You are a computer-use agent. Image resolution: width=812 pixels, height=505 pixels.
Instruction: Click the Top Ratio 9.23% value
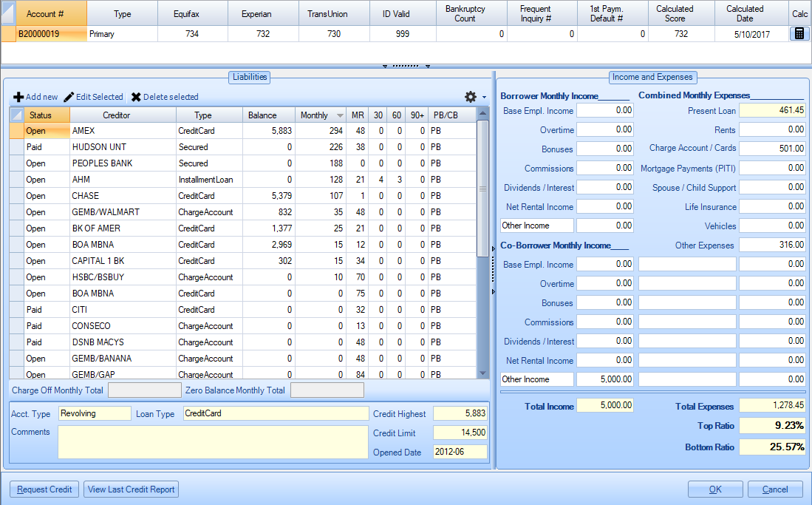[x=772, y=426]
